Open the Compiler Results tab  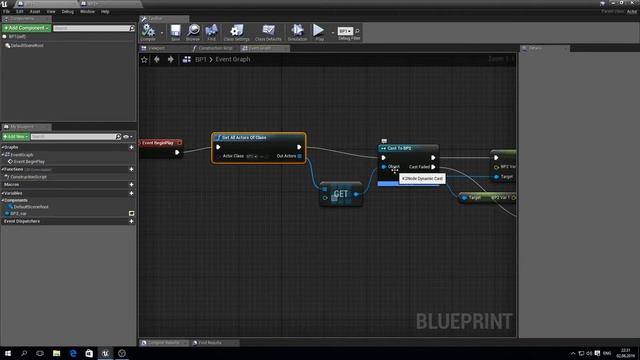164,343
